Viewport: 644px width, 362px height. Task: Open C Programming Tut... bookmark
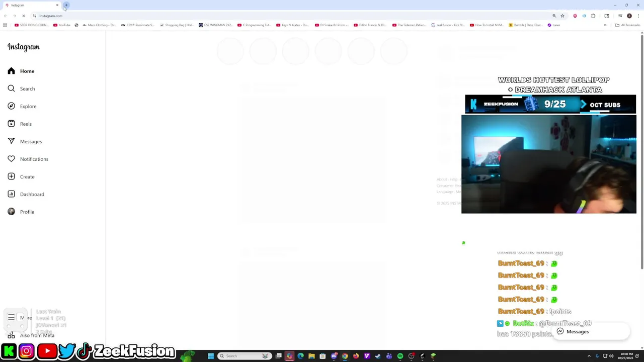(255, 25)
